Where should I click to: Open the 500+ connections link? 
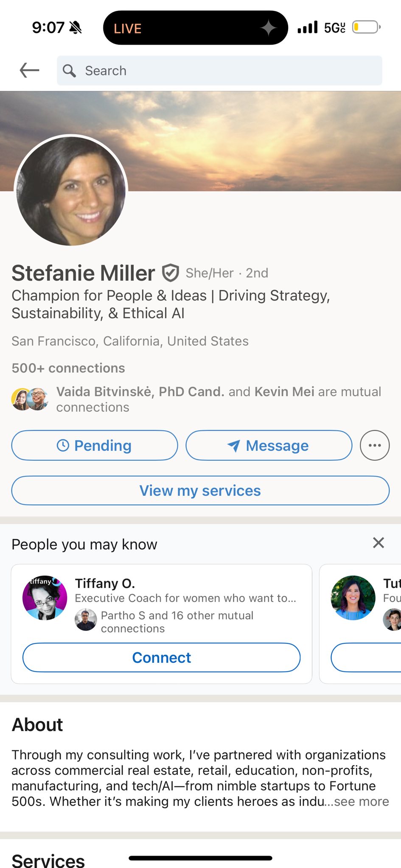click(x=68, y=368)
